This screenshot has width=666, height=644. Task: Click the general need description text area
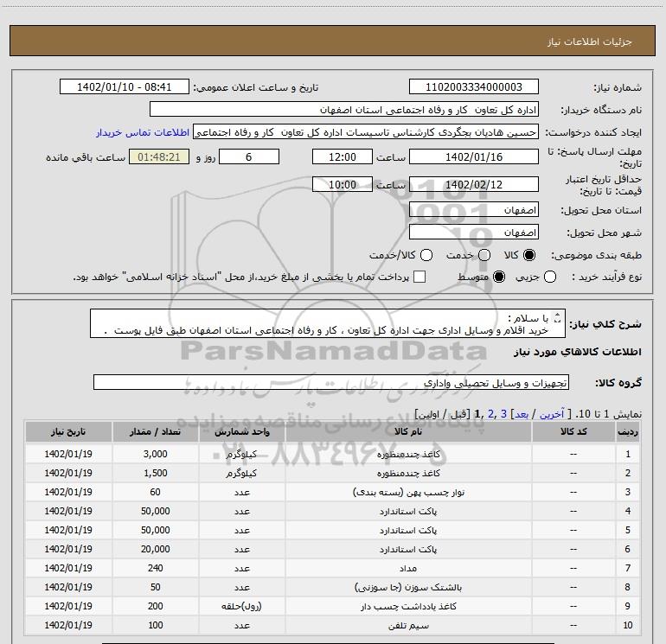328,323
